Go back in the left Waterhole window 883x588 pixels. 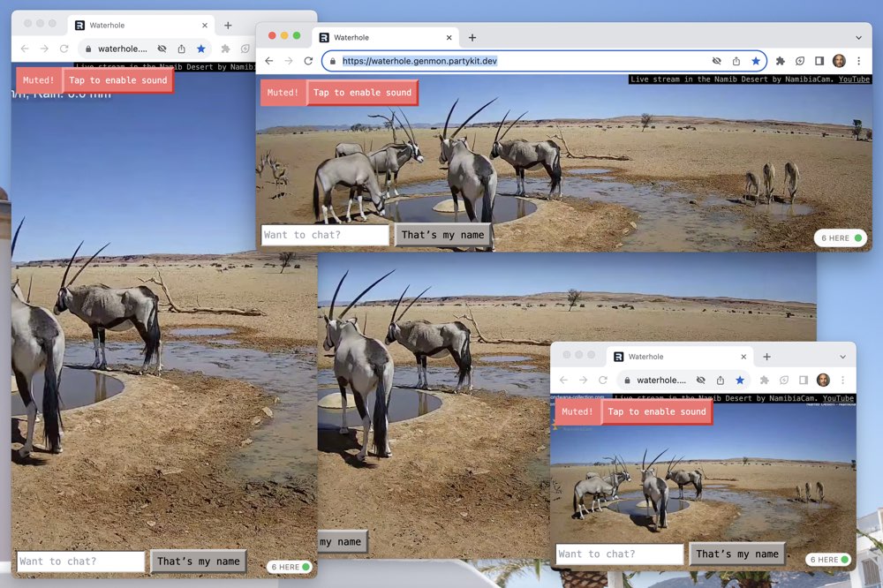point(25,49)
